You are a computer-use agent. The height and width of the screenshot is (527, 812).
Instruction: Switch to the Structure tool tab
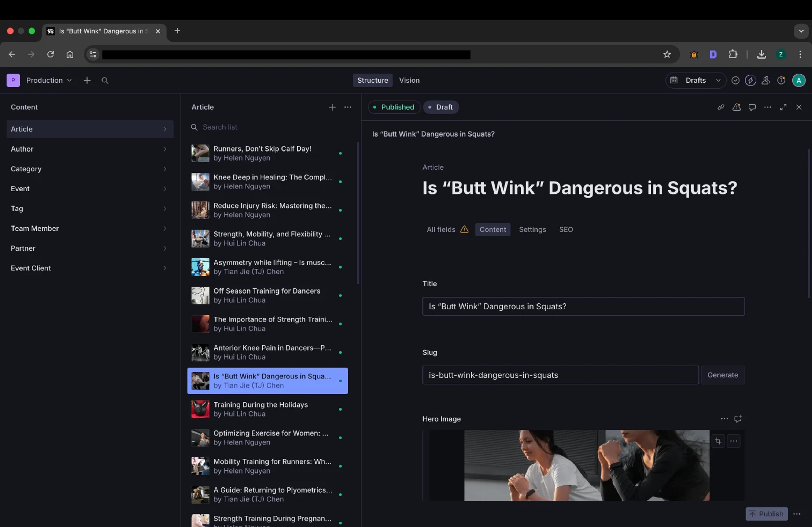click(373, 81)
